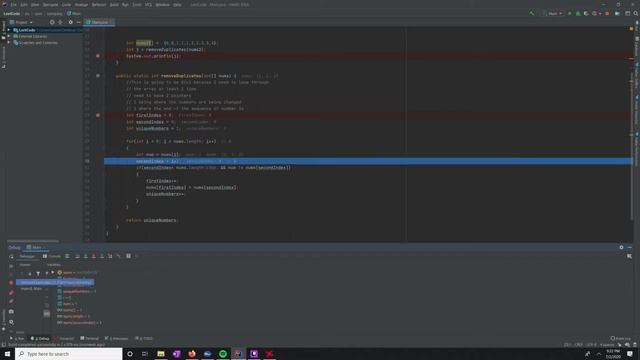Screen dimensions: 640x360
Task: Open the Navigate menu
Action: click(x=51, y=4)
